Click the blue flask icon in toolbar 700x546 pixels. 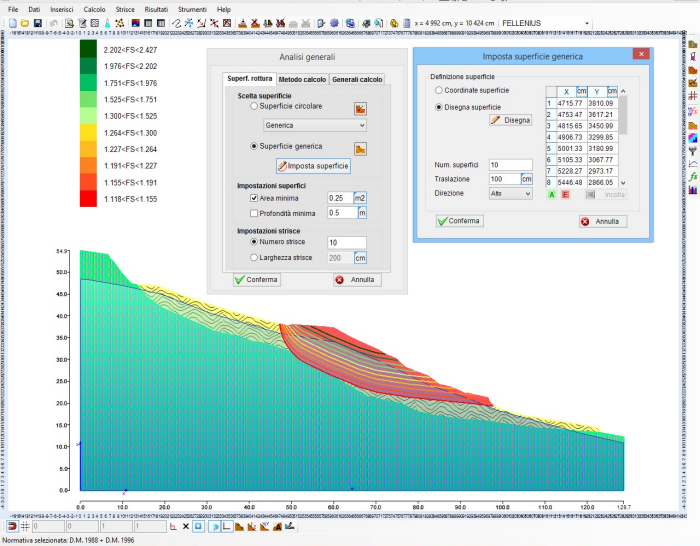[108, 23]
